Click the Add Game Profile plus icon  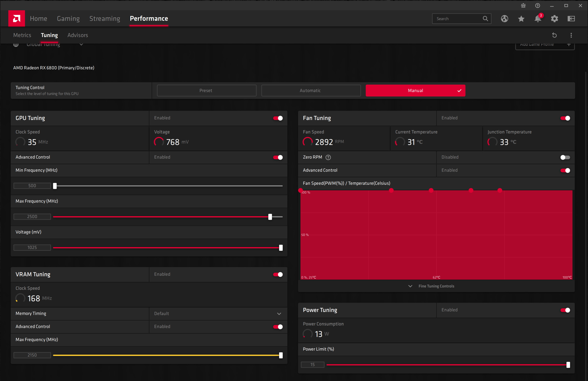(x=569, y=45)
